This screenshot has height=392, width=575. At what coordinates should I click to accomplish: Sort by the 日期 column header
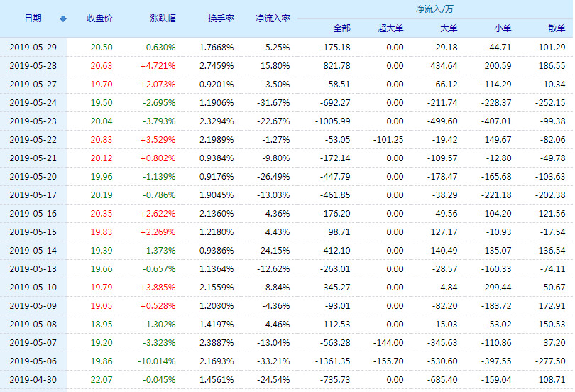pyautogui.click(x=33, y=18)
